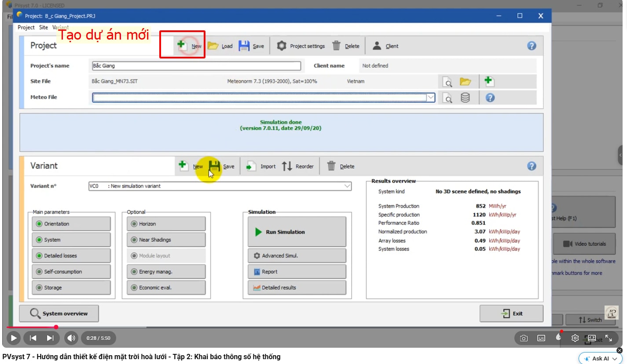This screenshot has height=364, width=627.
Task: View Detailed results
Action: click(x=297, y=288)
